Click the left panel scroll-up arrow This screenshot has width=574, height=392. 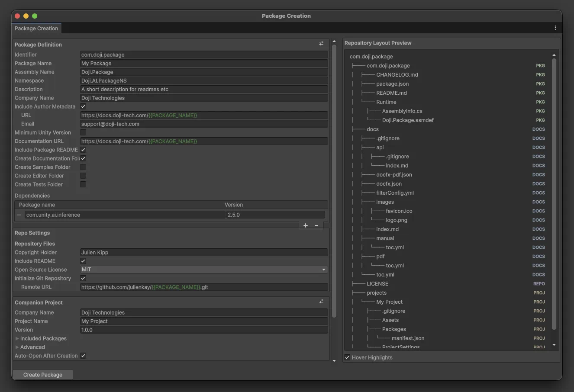point(334,42)
